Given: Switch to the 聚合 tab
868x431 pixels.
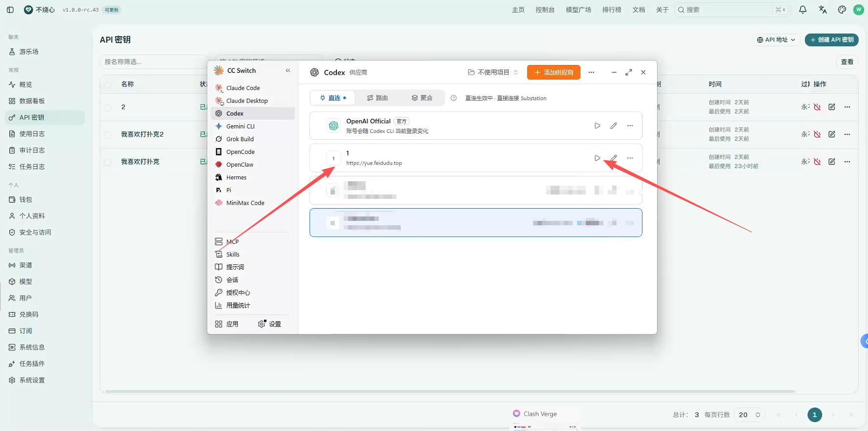Looking at the screenshot, I should [422, 98].
